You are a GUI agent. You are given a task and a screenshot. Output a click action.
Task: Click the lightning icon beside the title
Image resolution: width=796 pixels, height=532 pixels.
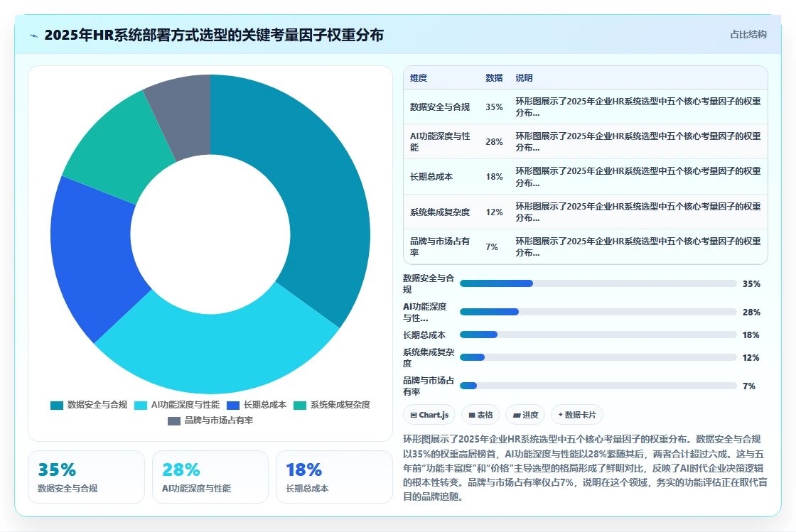(x=34, y=36)
